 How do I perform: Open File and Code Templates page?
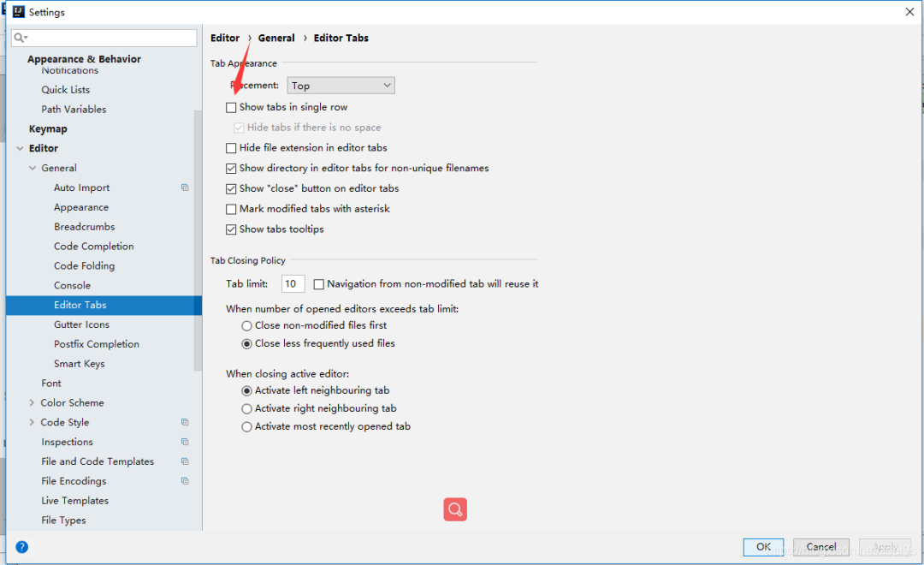(x=98, y=461)
